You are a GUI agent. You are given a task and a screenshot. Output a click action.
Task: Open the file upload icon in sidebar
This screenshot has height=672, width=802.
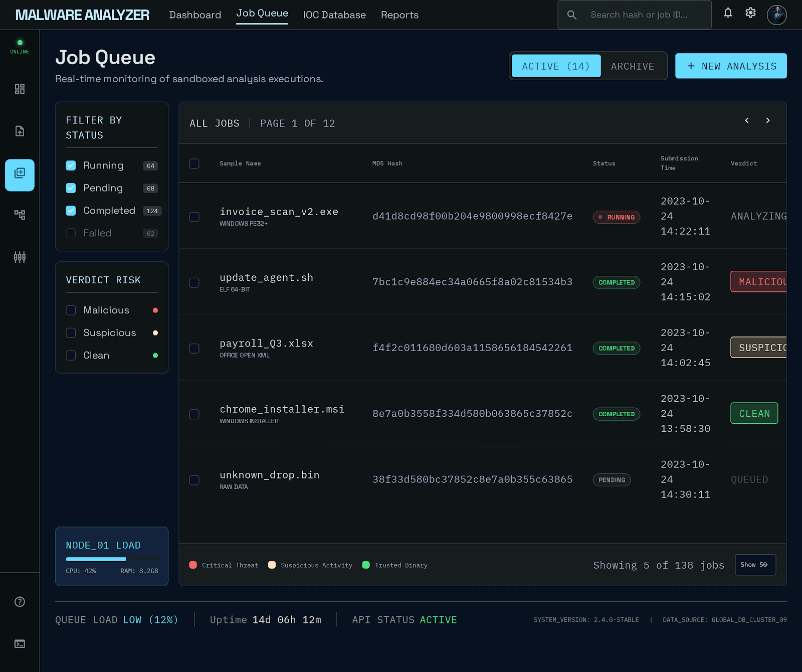20,131
